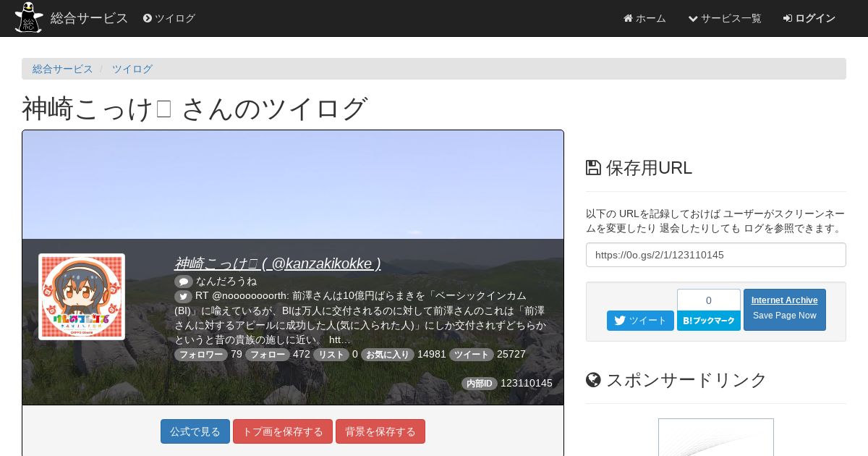This screenshot has height=456, width=868.
Task: Click the user's profile avatar image
Action: 82,297
